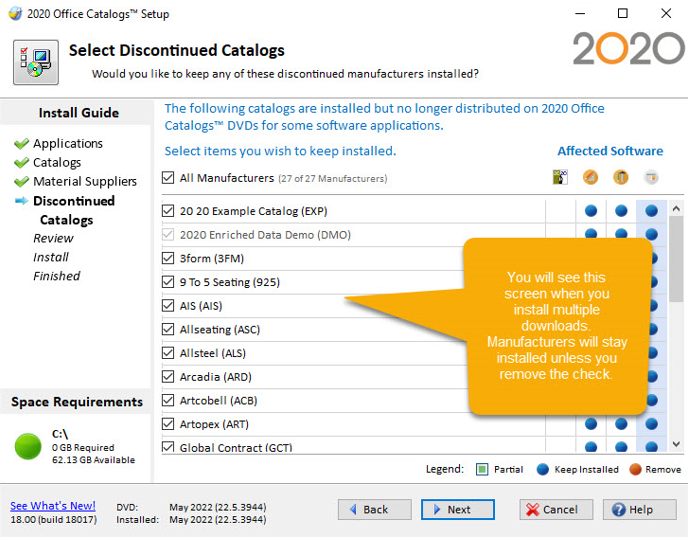Uncheck the AIS (AIS) checkbox
The width and height of the screenshot is (688, 537).
click(168, 305)
